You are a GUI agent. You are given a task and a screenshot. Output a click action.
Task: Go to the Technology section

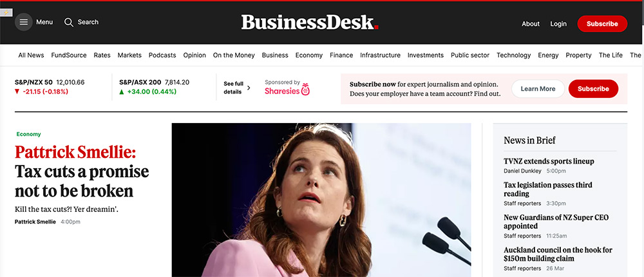point(513,55)
